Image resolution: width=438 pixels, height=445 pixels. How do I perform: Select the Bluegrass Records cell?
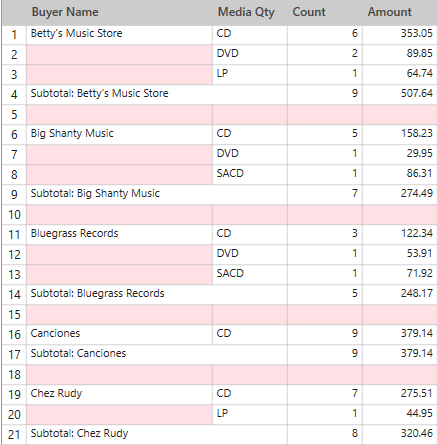(x=119, y=235)
